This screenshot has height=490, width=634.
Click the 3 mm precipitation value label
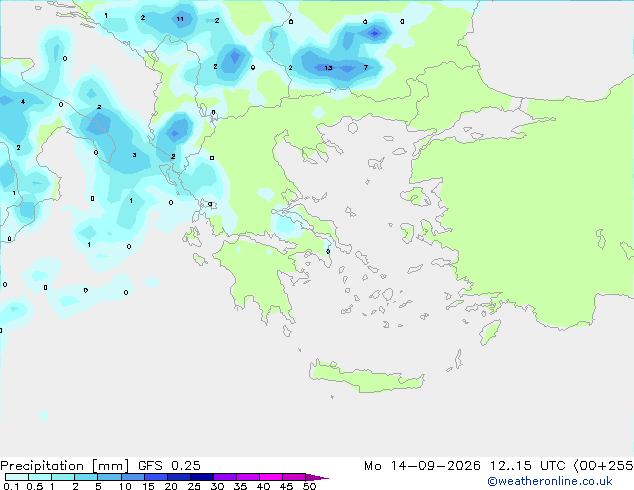click(x=134, y=155)
